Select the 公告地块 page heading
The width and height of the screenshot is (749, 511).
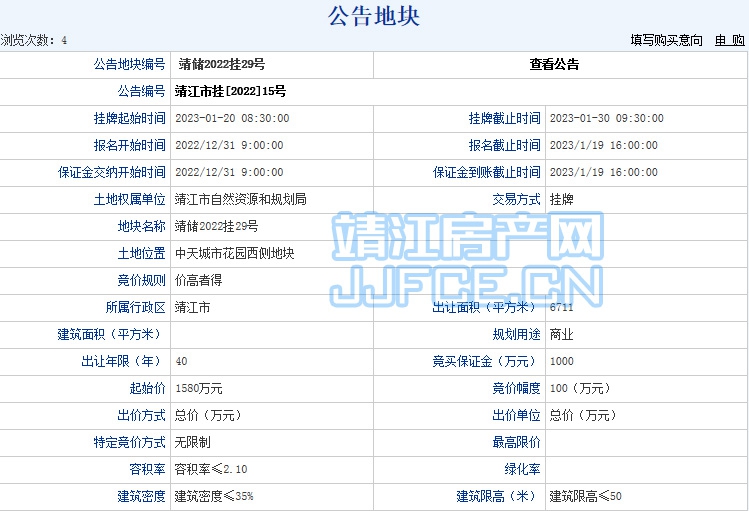click(x=374, y=16)
